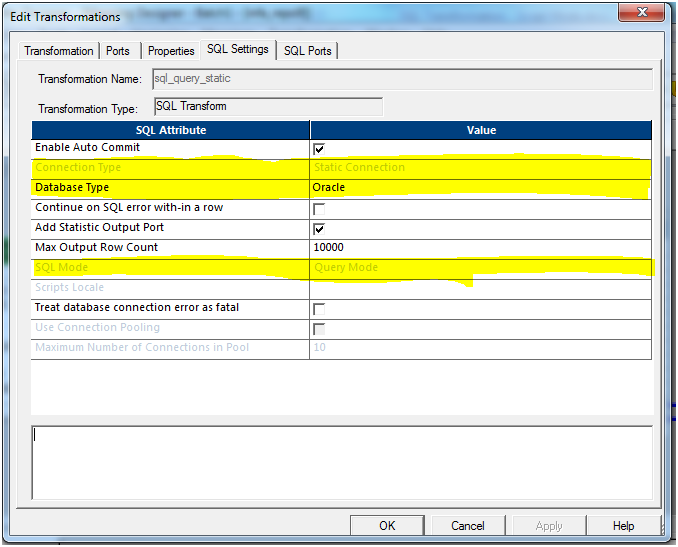The width and height of the screenshot is (678, 547).
Task: Click Maximum Number of Connections in Pool label
Action: (x=142, y=347)
